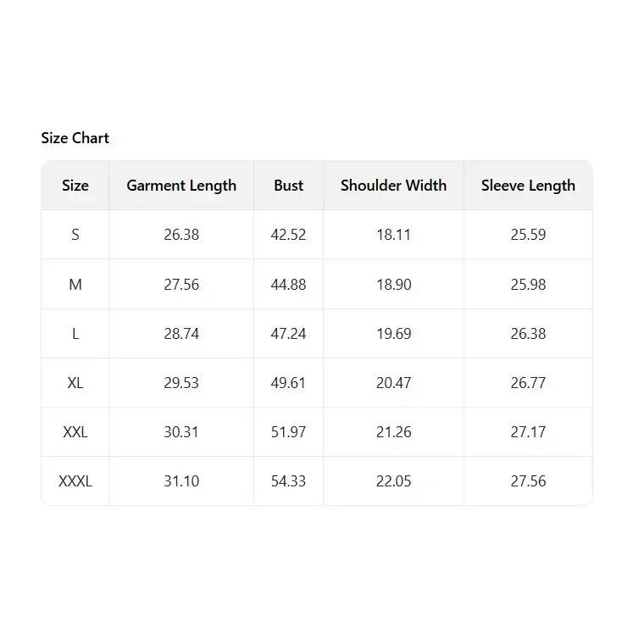Select sleeve length value 25.59
This screenshot has height=644, width=644.
(528, 235)
